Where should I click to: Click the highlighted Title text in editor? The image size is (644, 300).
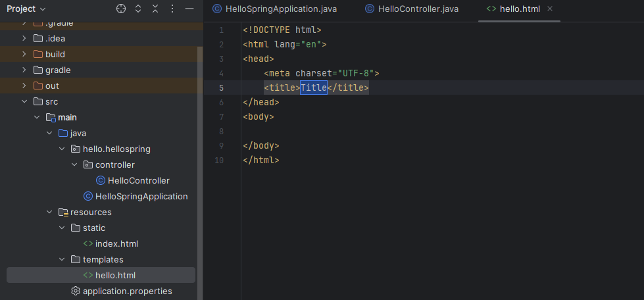tap(314, 87)
